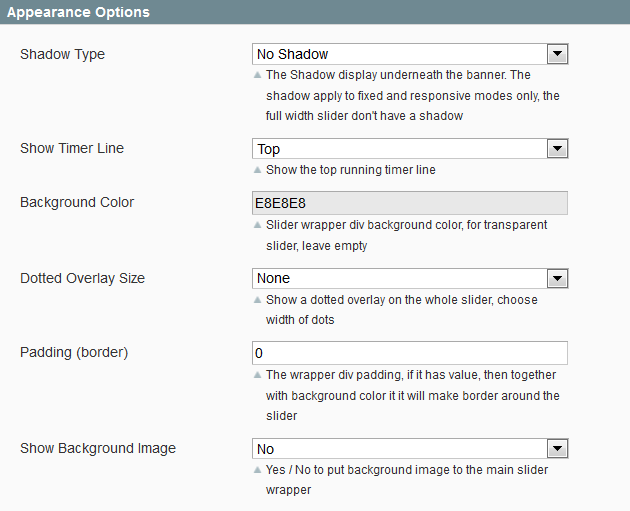
Task: Click the Show Timer Line label
Action: pos(72,148)
